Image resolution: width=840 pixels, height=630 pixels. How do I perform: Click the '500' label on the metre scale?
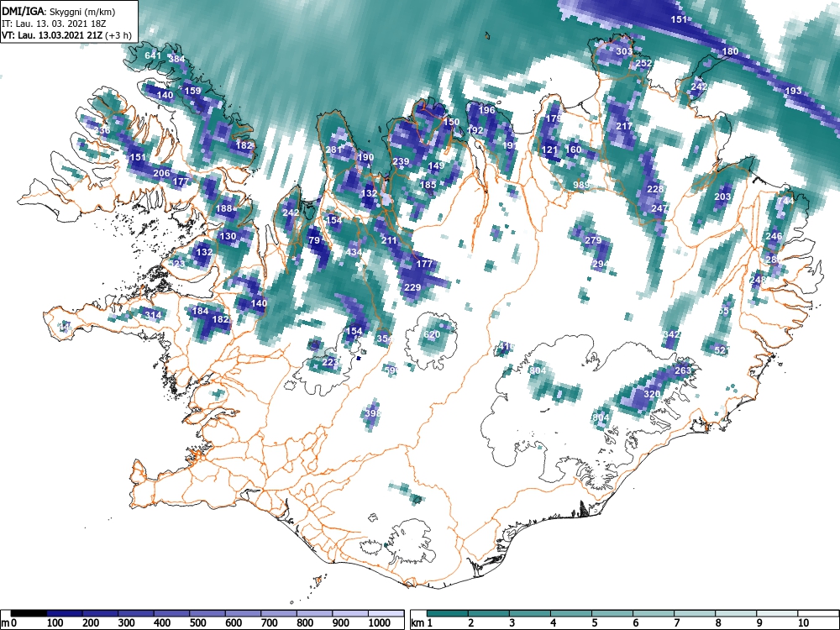point(197,623)
